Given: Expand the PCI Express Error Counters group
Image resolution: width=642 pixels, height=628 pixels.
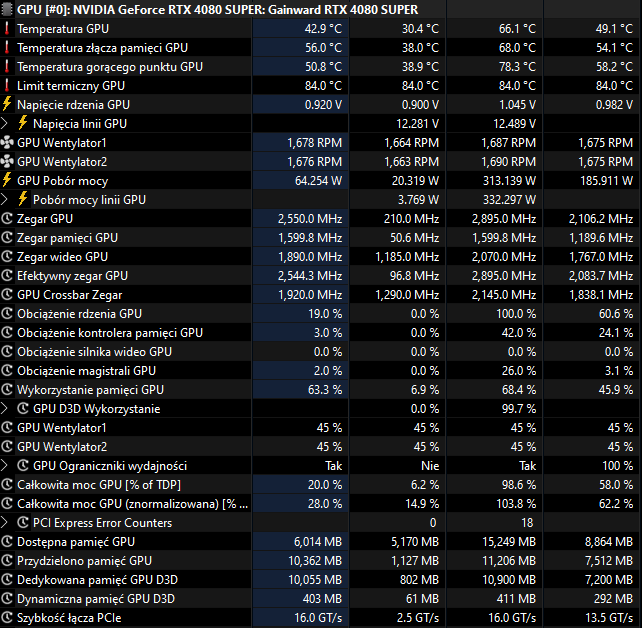Looking at the screenshot, I should tap(5, 522).
